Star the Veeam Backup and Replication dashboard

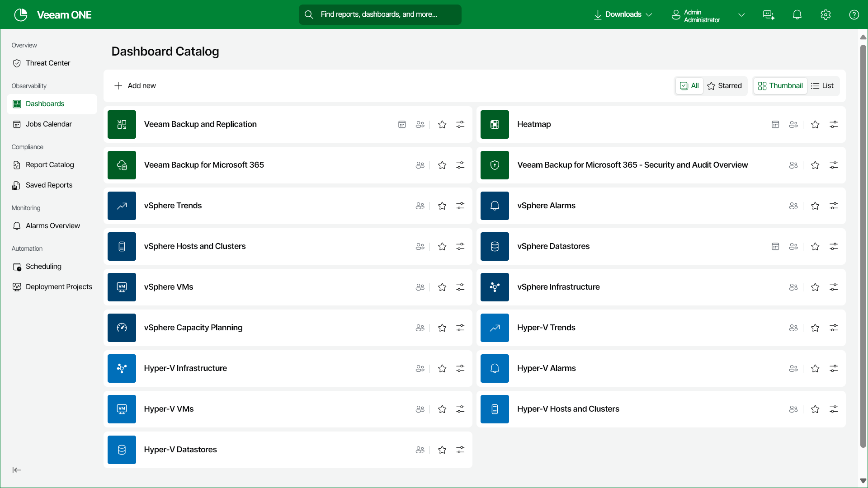pyautogui.click(x=442, y=124)
